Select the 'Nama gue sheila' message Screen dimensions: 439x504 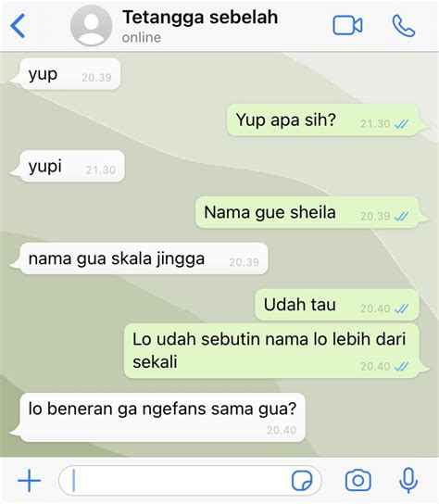(x=309, y=212)
